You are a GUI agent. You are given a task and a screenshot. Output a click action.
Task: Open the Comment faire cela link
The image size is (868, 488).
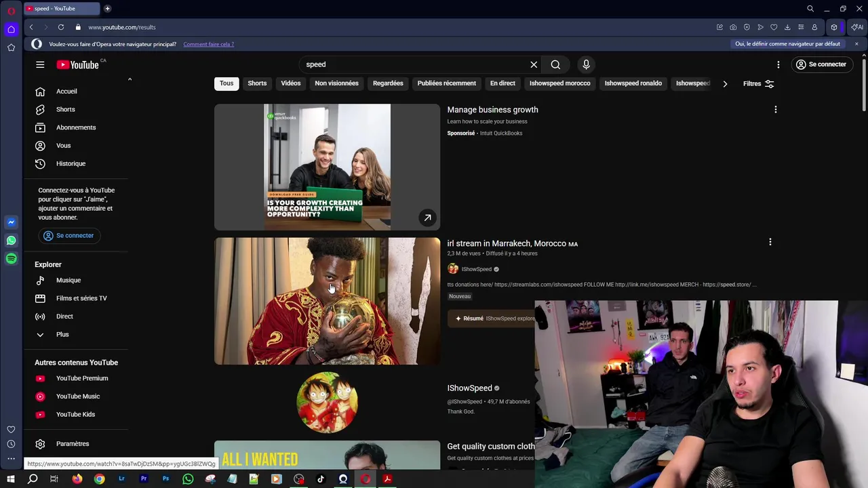[208, 44]
